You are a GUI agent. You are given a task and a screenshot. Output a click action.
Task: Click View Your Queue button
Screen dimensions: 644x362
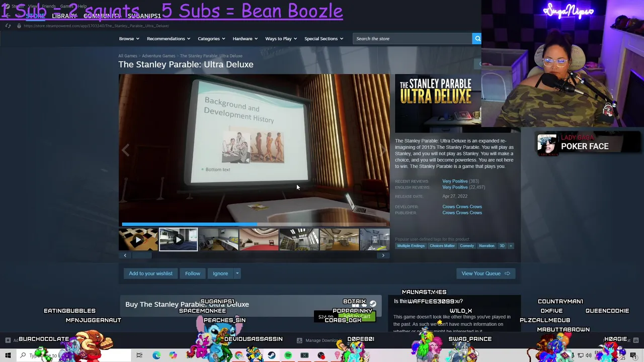point(486,274)
